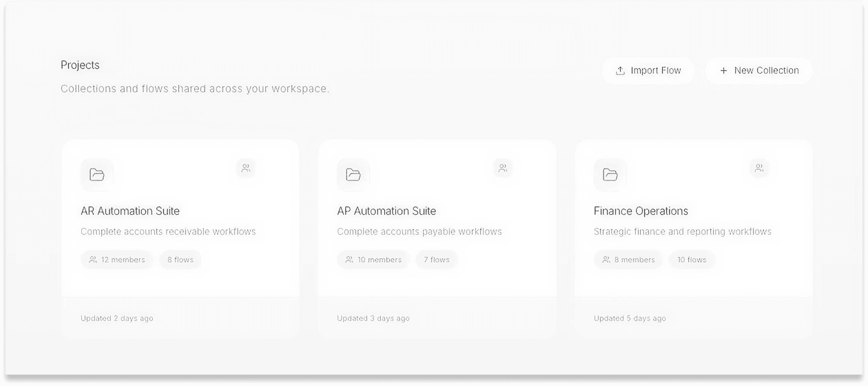Viewport: 868px width, 386px height.
Task: Click the 10 members badge
Action: click(373, 260)
